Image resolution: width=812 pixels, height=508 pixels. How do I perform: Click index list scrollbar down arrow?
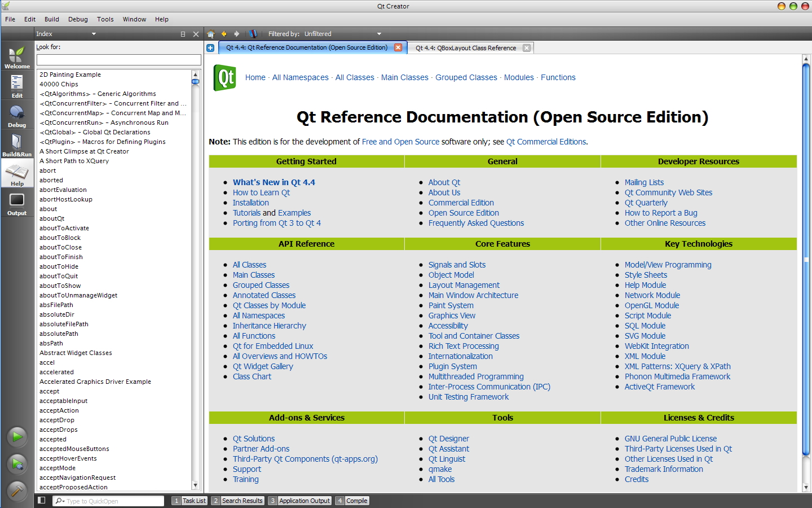click(x=196, y=485)
